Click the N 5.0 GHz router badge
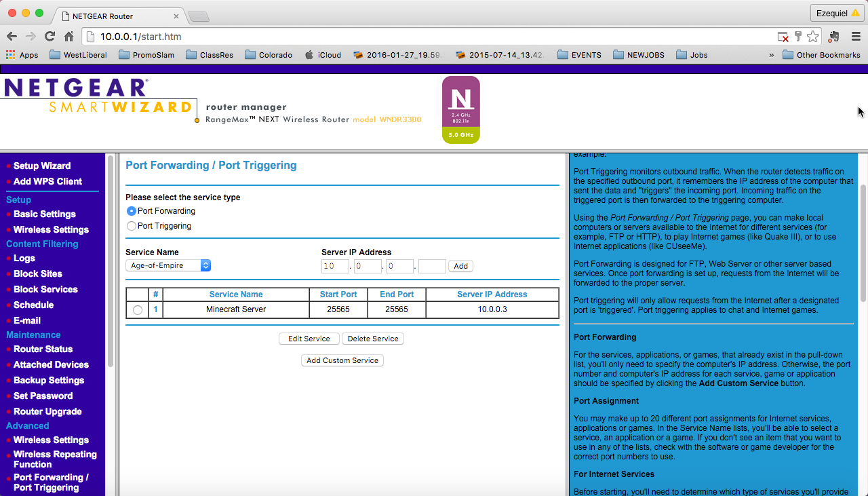This screenshot has height=496, width=868. click(x=461, y=110)
